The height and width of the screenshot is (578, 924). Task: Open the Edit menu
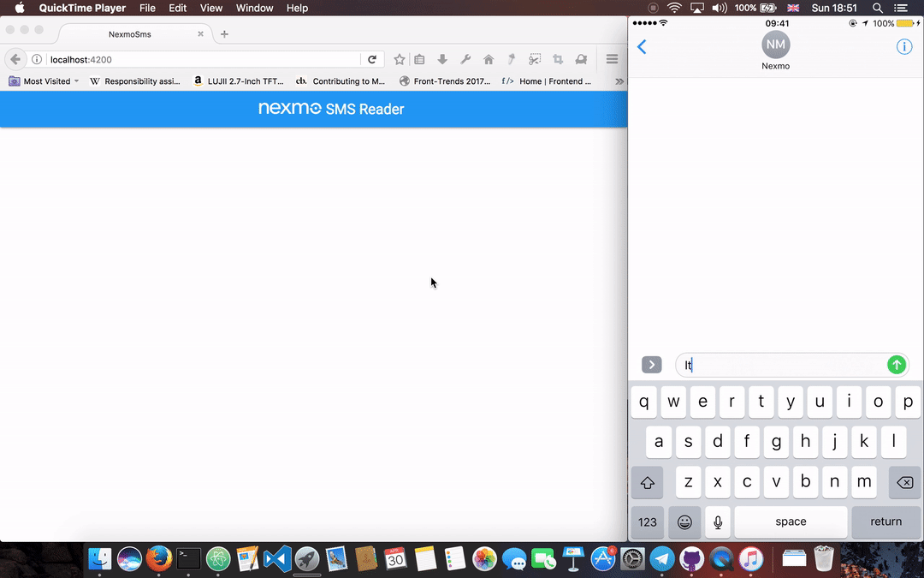tap(177, 8)
